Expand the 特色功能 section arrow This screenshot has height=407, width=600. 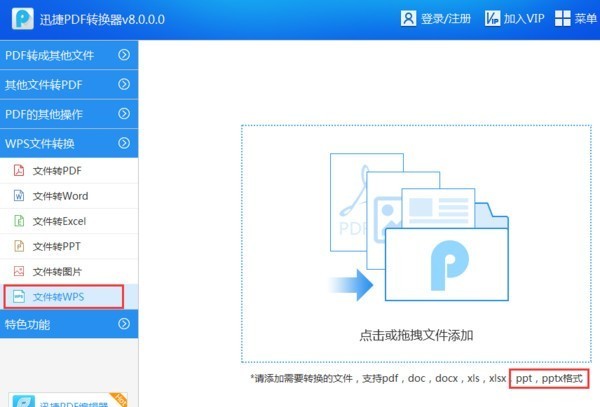click(124, 324)
